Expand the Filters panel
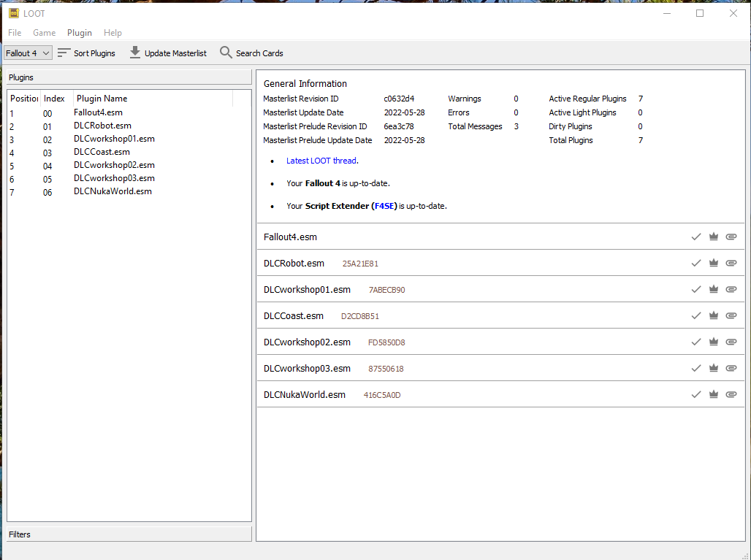This screenshot has height=560, width=751. (129, 534)
